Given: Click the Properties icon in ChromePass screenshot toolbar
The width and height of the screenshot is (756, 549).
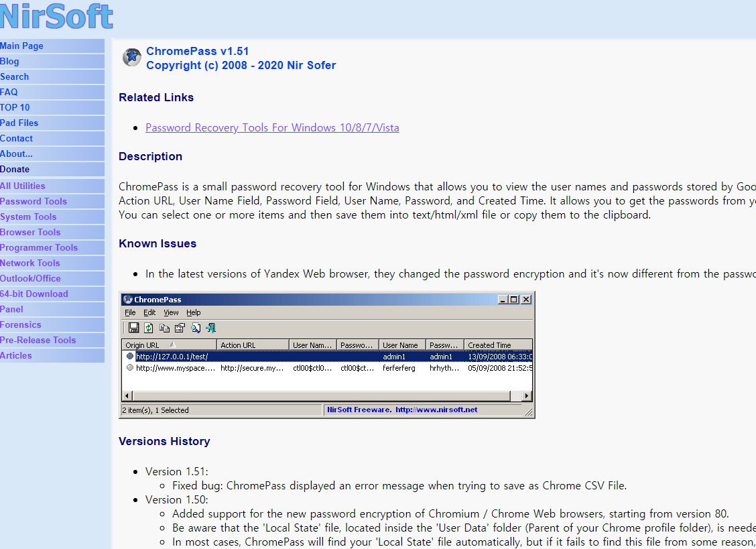Looking at the screenshot, I should (x=180, y=328).
